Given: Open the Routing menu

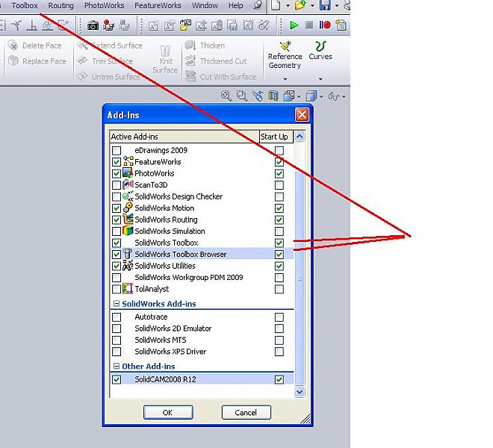Looking at the screenshot, I should tap(61, 5).
